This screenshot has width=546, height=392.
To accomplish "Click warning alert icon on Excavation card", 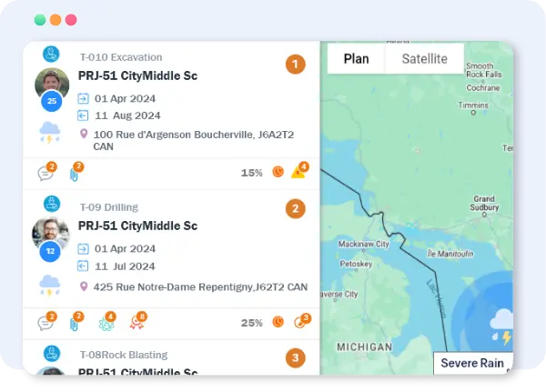I will click(x=298, y=172).
